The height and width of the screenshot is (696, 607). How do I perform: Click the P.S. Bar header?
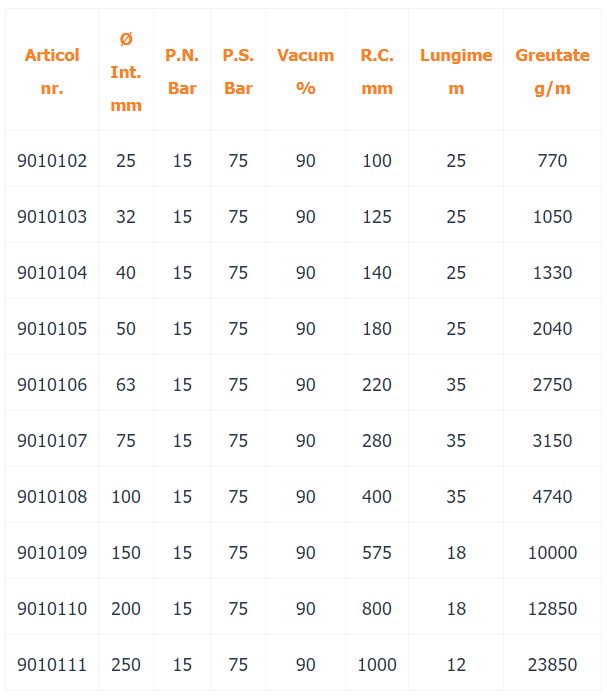[238, 71]
